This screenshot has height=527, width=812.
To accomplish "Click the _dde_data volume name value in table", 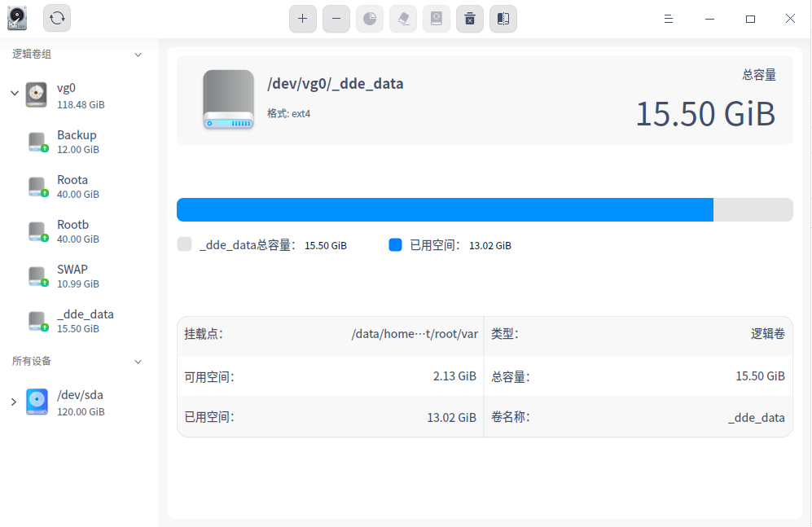I will (x=756, y=418).
